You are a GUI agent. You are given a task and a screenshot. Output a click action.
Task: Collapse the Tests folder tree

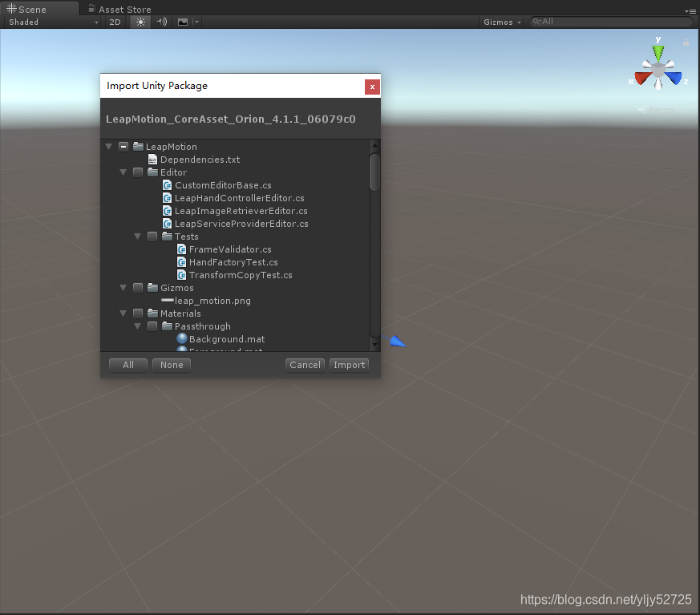coord(137,236)
